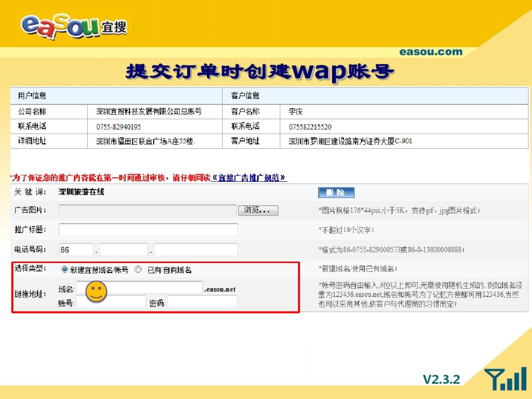
Task: Click the V2.3.2 version label
Action: click(441, 379)
